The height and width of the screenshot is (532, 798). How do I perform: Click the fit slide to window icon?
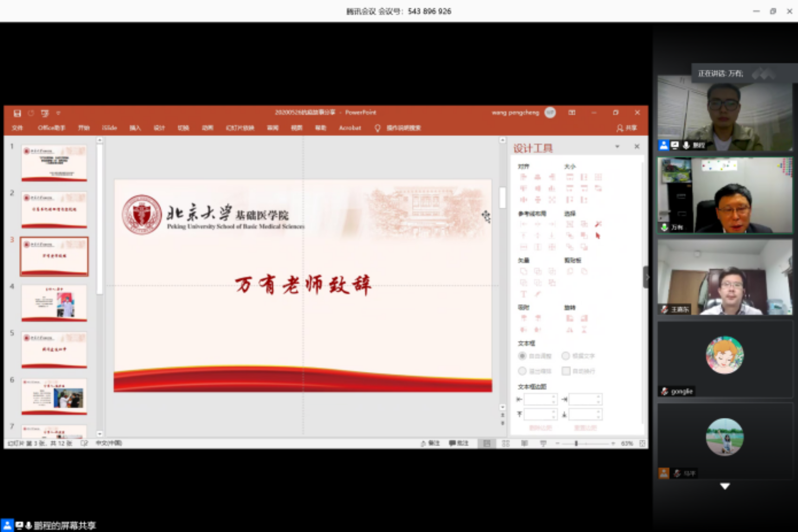click(642, 443)
